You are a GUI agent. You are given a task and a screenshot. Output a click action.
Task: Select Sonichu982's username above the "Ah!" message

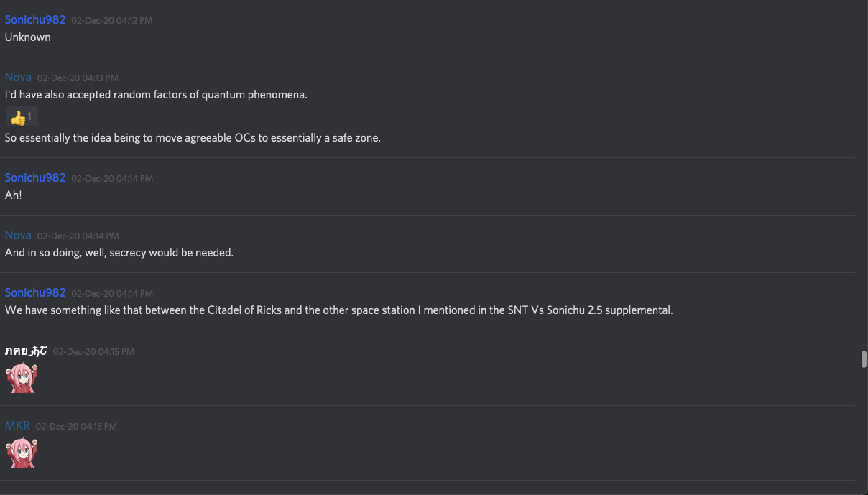point(35,178)
